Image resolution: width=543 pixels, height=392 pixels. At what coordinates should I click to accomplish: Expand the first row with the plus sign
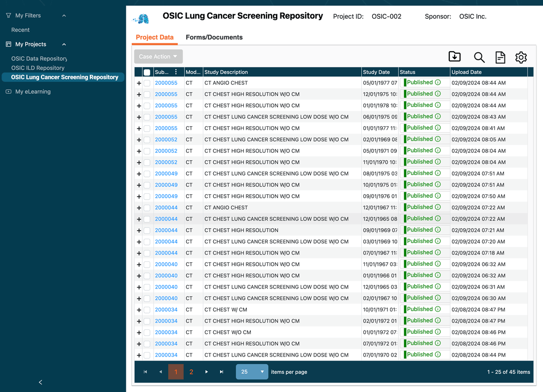139,83
